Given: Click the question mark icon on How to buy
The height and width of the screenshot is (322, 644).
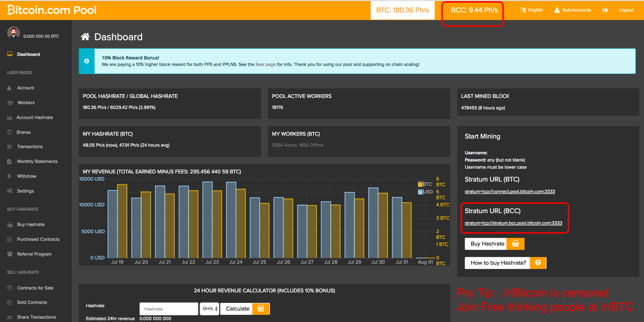Looking at the screenshot, I should coord(538,263).
